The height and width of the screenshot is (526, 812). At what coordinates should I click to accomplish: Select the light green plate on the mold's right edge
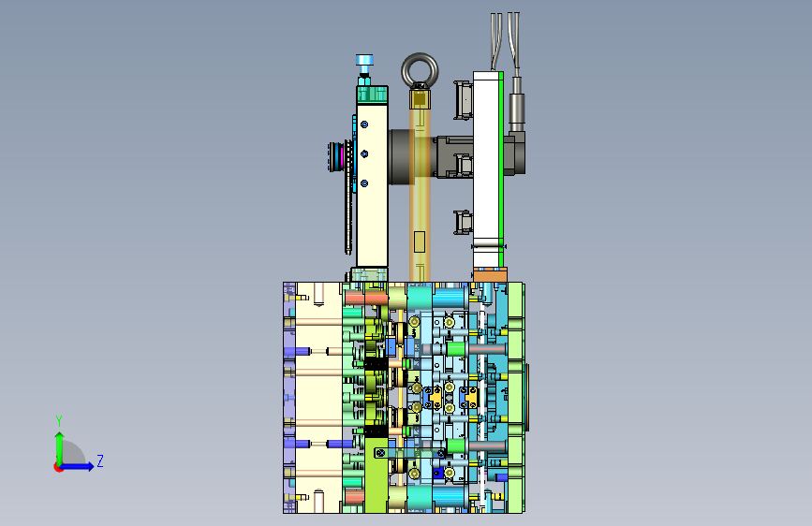515,398
